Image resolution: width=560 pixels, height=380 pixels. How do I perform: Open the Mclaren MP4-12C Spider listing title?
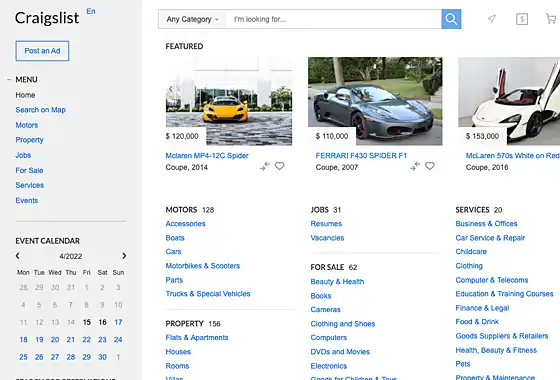click(207, 156)
